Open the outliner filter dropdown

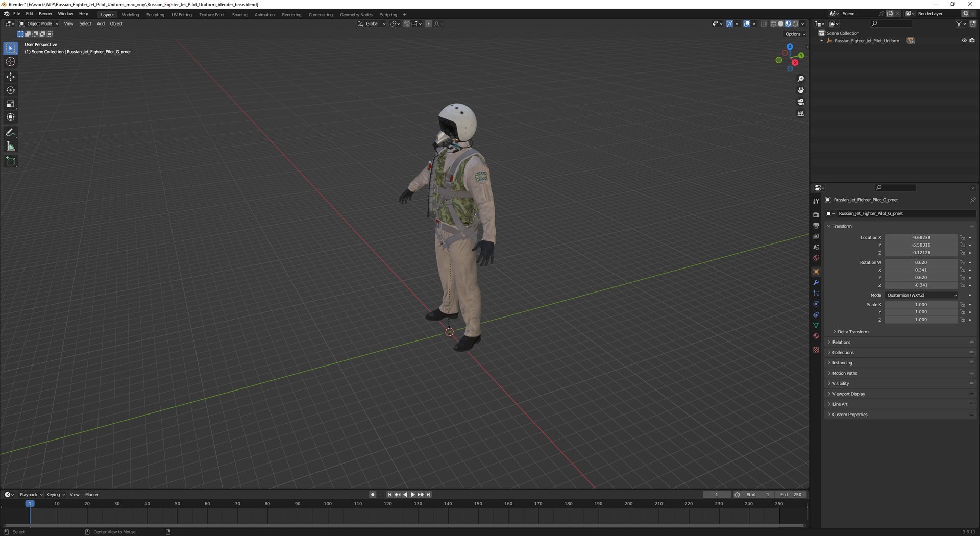point(960,23)
